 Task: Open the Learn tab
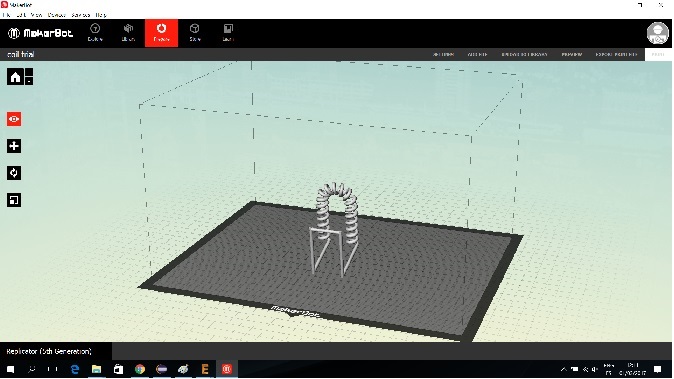click(x=228, y=33)
